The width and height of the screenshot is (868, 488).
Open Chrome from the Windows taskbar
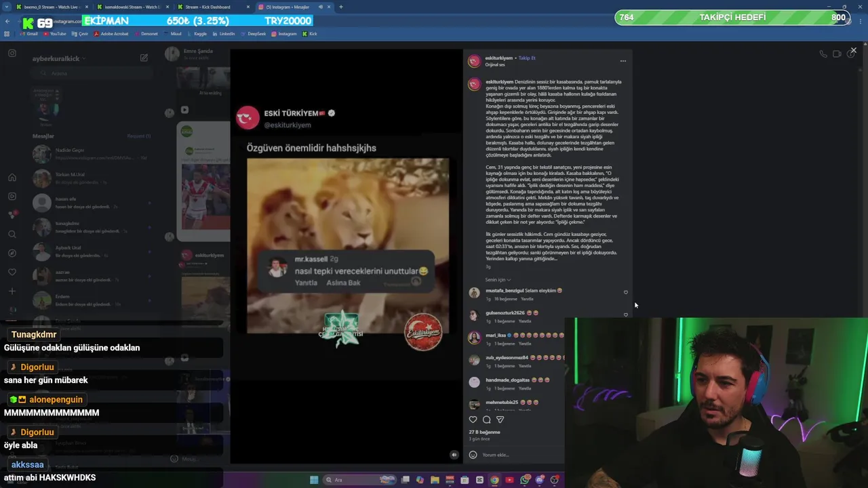(x=494, y=480)
